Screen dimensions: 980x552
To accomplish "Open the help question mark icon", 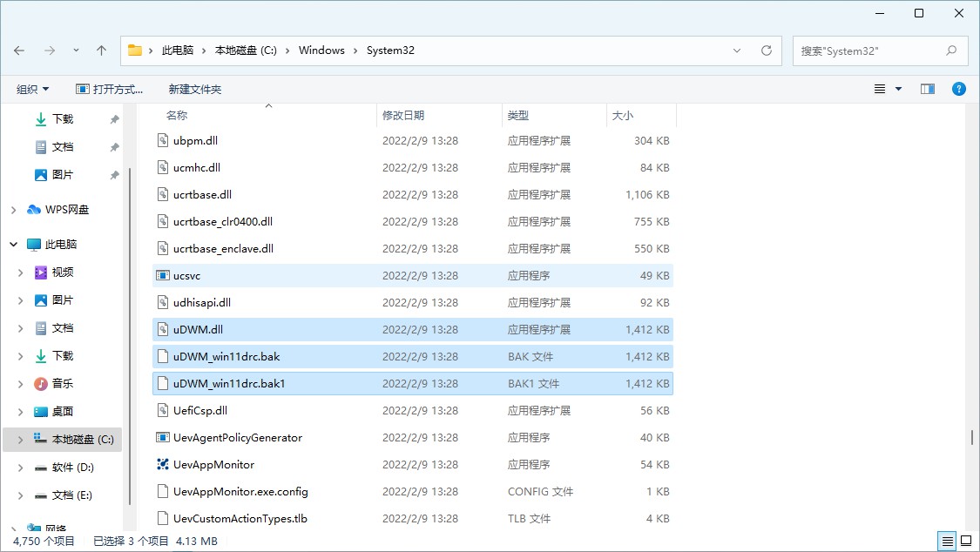I will (958, 89).
